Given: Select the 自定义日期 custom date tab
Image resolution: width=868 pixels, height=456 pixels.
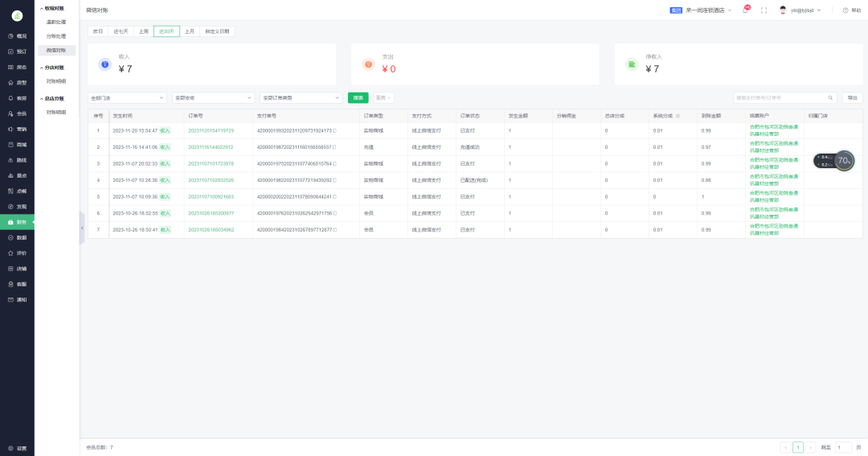Looking at the screenshot, I should pyautogui.click(x=217, y=31).
